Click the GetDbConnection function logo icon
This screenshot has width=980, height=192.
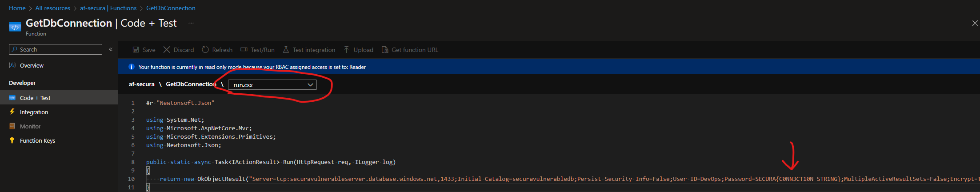pyautogui.click(x=15, y=27)
